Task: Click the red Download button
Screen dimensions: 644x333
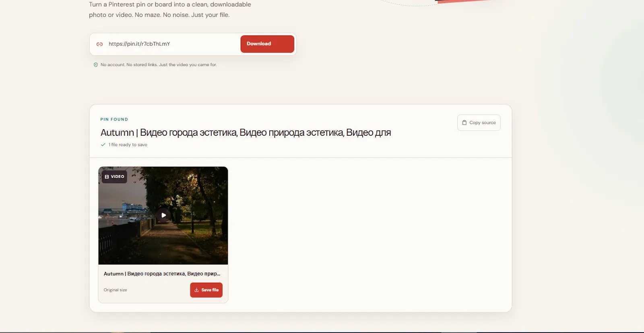Action: coord(267,44)
